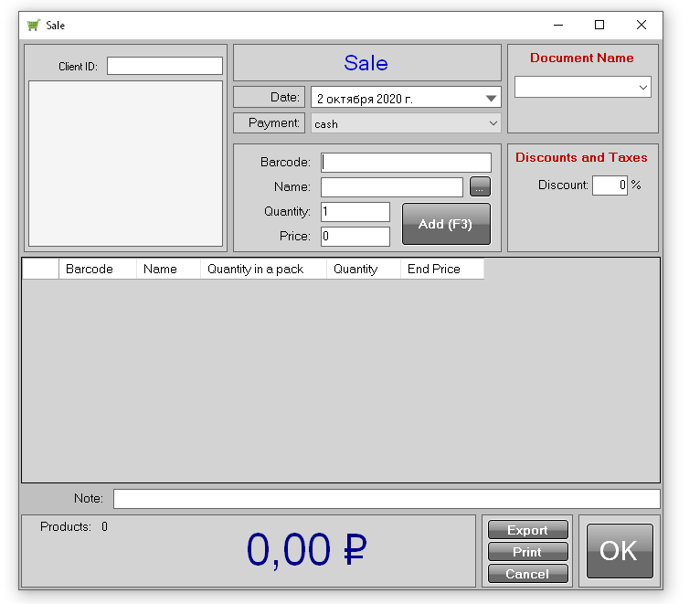Click the Cancel button
700x604 pixels.
pos(527,574)
